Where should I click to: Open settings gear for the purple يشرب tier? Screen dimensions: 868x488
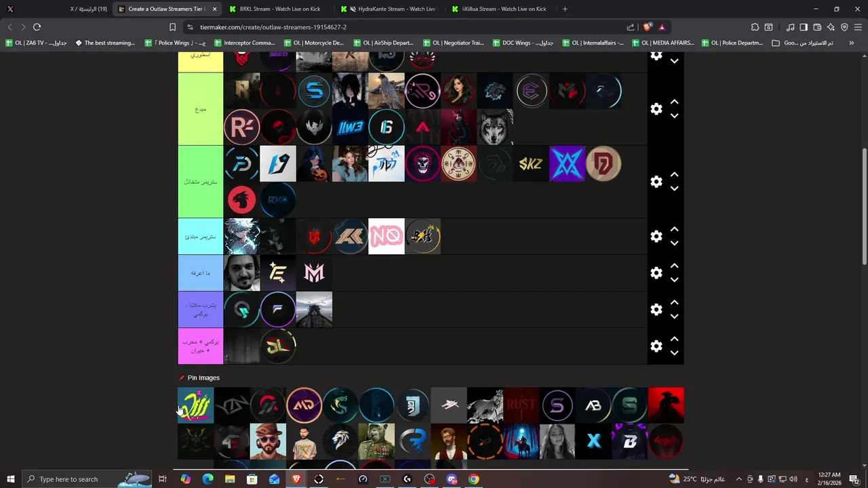(x=656, y=310)
